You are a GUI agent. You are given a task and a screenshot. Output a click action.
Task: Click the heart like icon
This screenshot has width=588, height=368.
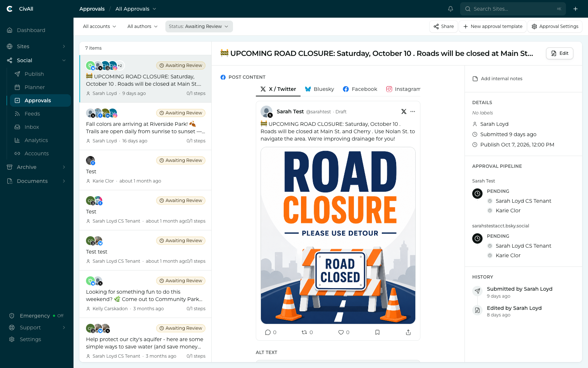[341, 332]
